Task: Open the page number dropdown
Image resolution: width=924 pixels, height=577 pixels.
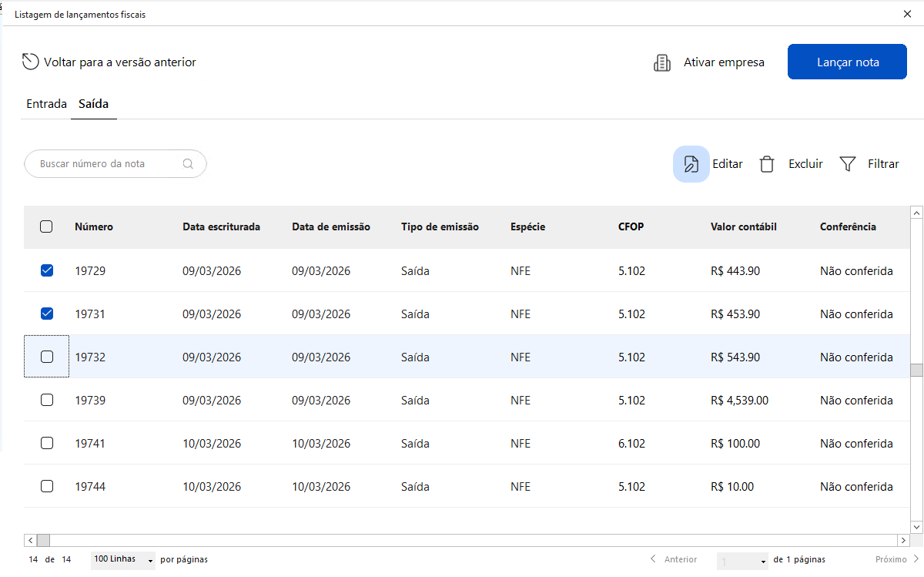Action: point(742,561)
